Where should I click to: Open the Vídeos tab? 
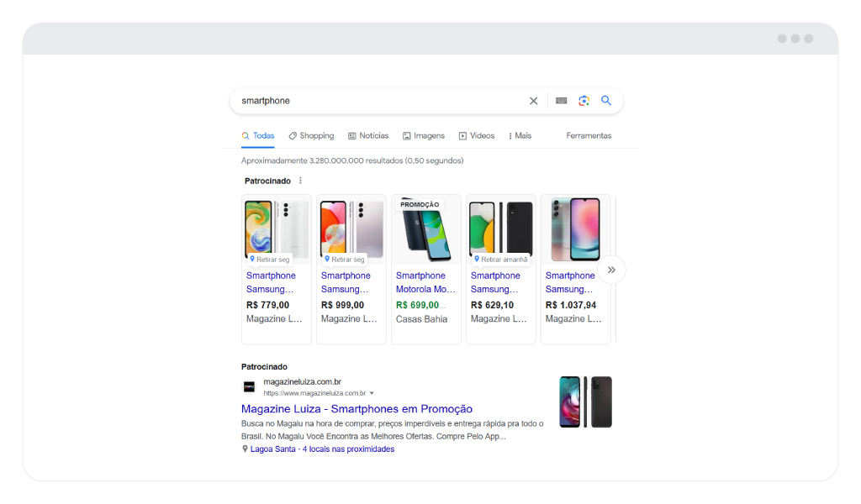pos(477,135)
